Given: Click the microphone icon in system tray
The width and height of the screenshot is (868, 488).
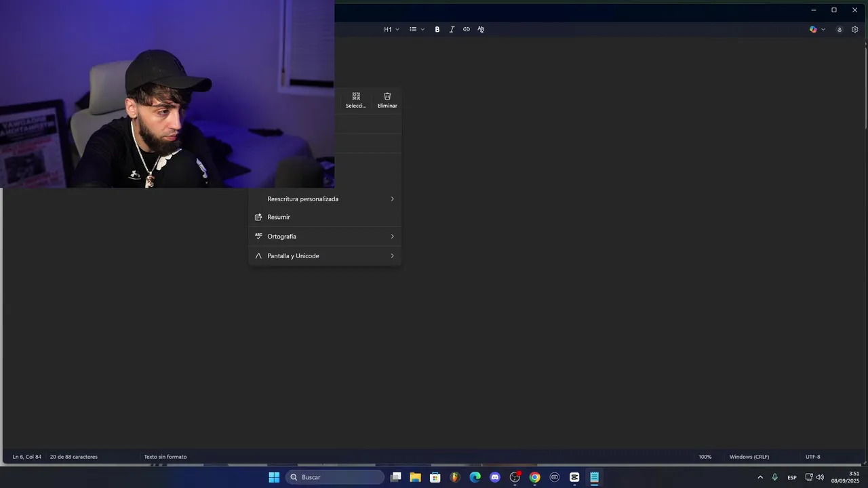Looking at the screenshot, I should pyautogui.click(x=774, y=477).
